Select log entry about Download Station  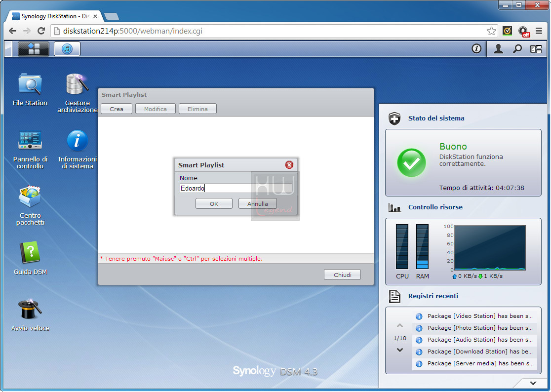tap(474, 352)
